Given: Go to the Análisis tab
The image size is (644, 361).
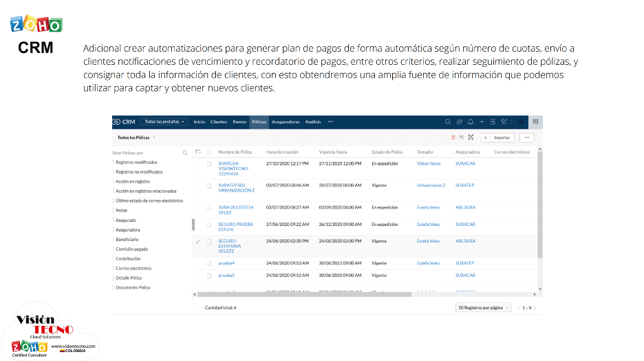Looking at the screenshot, I should (313, 122).
